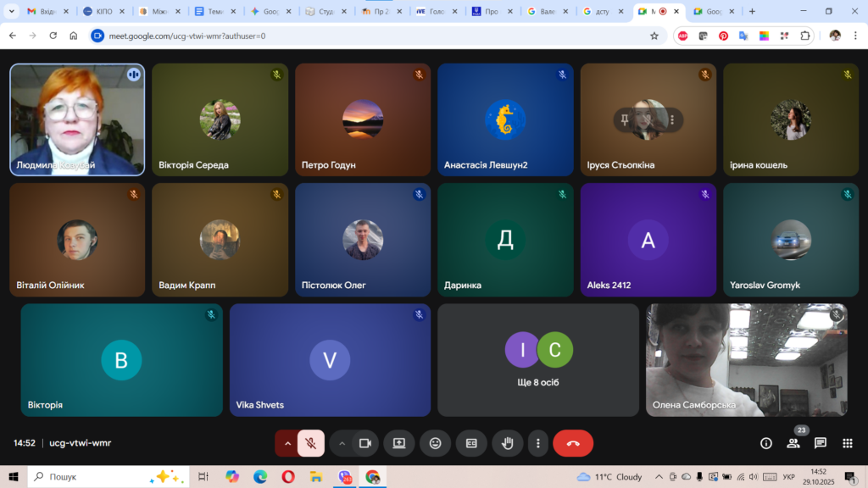The image size is (868, 488).
Task: Click the 'Ще 8 осіб' tile
Action: (538, 361)
